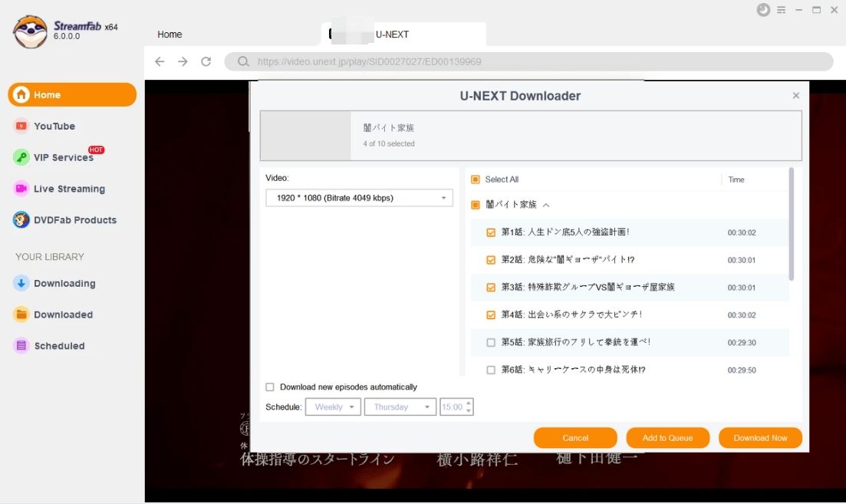Switch to the Home browser tab
The width and height of the screenshot is (846, 504).
click(x=170, y=34)
